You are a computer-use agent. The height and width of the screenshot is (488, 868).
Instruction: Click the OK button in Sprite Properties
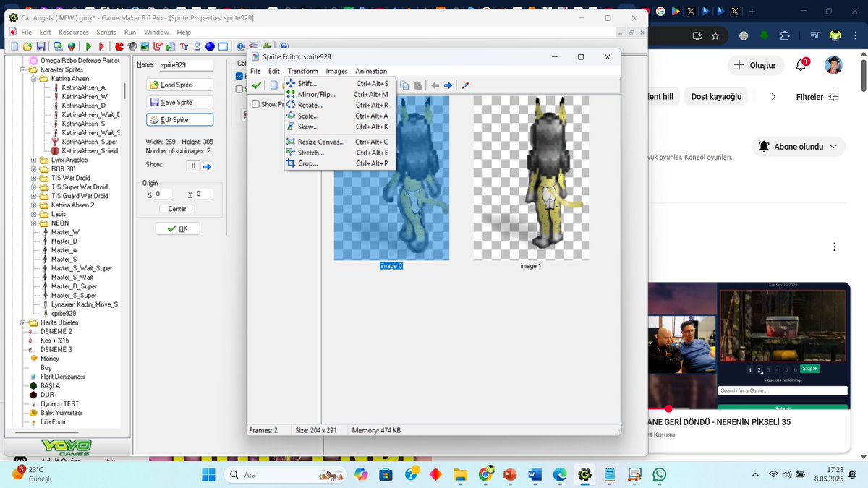pos(177,228)
